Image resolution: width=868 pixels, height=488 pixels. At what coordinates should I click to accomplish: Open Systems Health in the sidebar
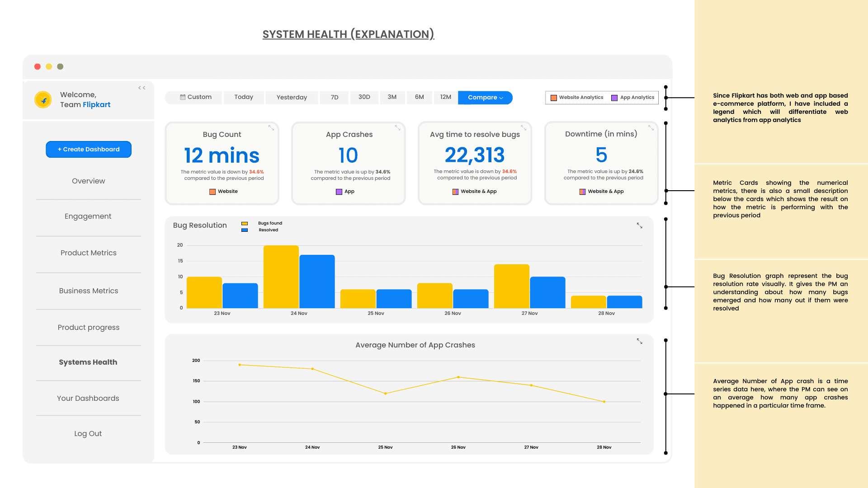click(88, 362)
